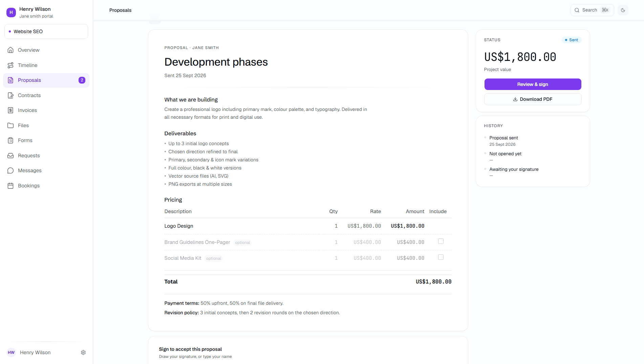This screenshot has height=364, width=644.
Task: Click the Overview home icon
Action: (x=10, y=50)
